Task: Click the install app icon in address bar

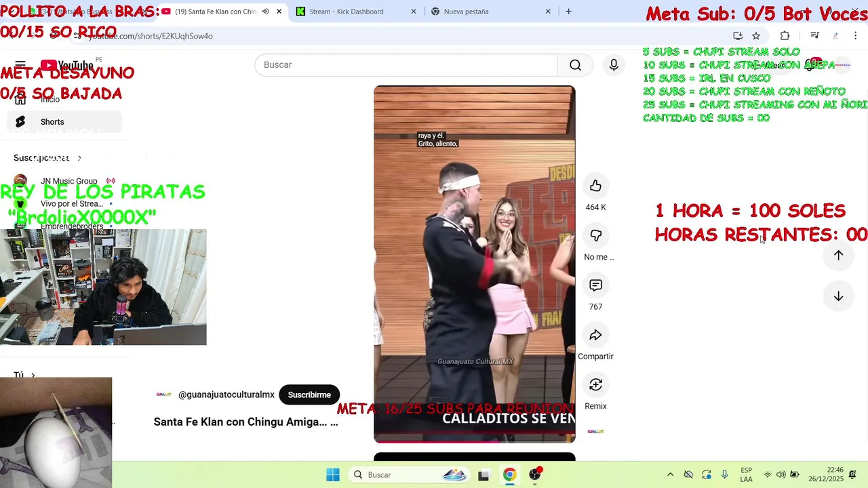Action: point(738,36)
